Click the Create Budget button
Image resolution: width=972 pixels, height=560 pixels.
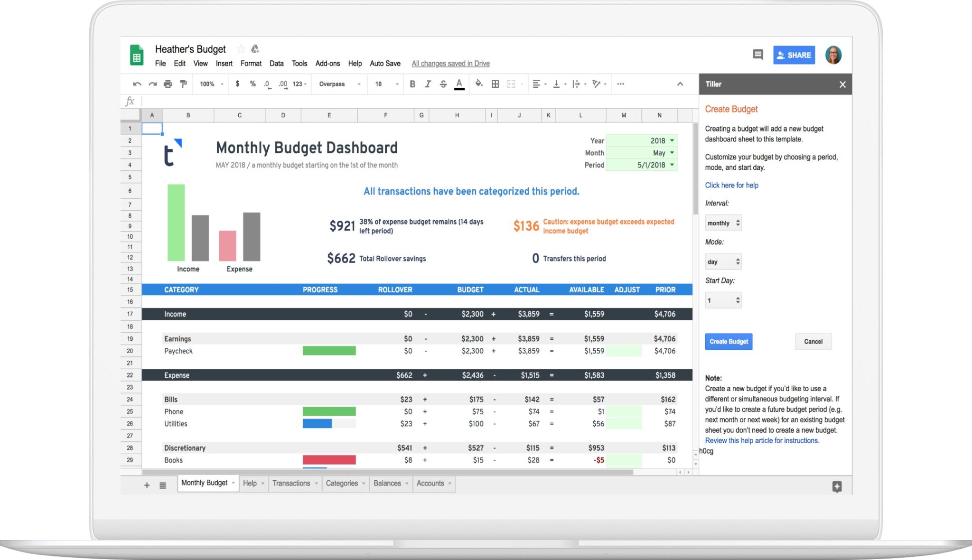(x=729, y=341)
